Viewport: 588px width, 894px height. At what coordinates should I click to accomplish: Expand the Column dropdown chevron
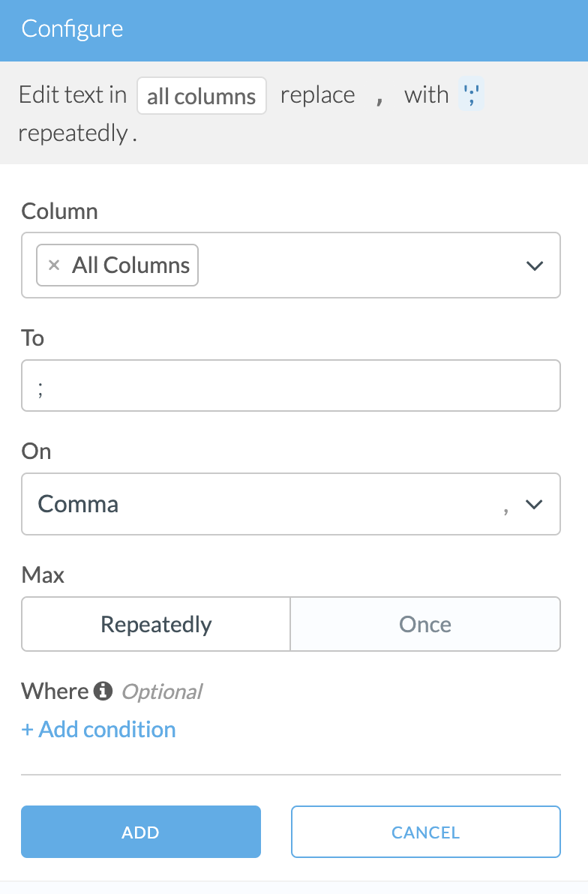(x=534, y=265)
